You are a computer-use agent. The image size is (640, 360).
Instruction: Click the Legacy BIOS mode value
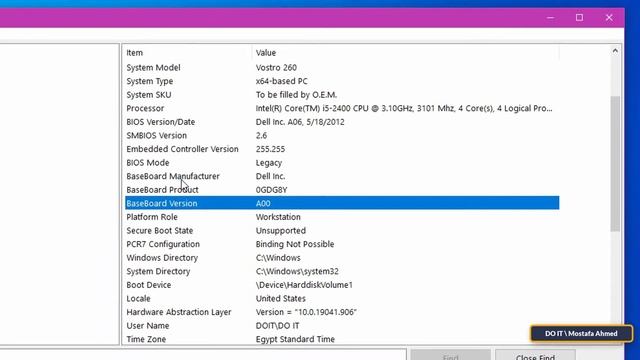click(x=269, y=162)
